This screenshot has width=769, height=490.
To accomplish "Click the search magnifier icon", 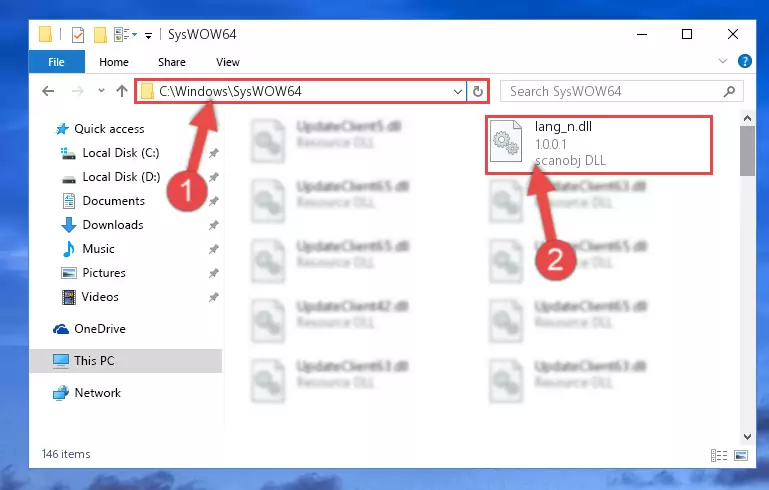I will (729, 91).
